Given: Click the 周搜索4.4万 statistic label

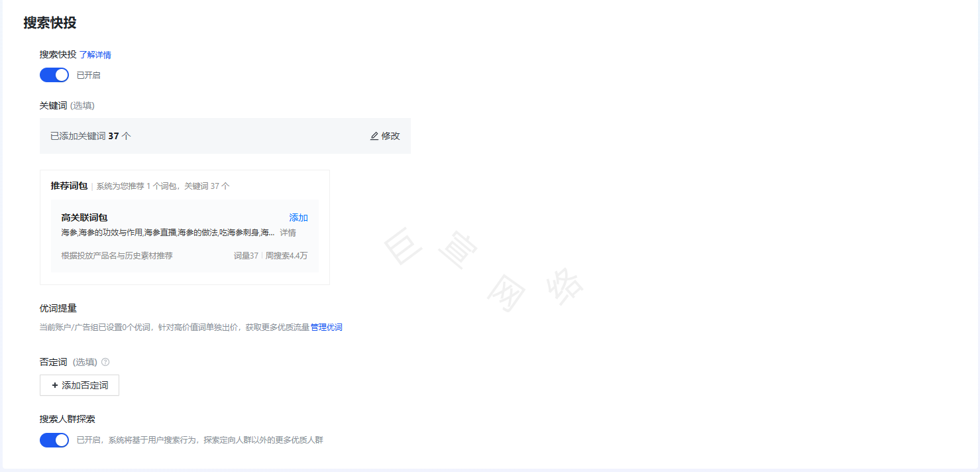Looking at the screenshot, I should [x=286, y=255].
